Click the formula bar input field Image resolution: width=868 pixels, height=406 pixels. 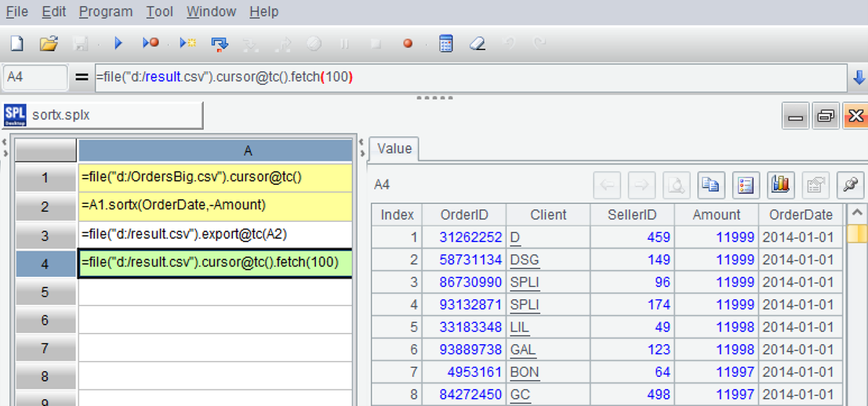pos(469,78)
